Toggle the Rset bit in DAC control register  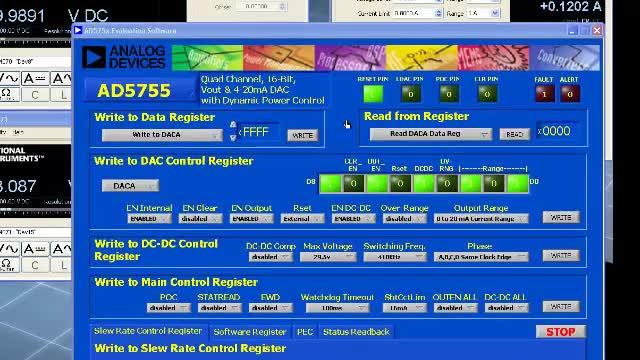pos(400,184)
